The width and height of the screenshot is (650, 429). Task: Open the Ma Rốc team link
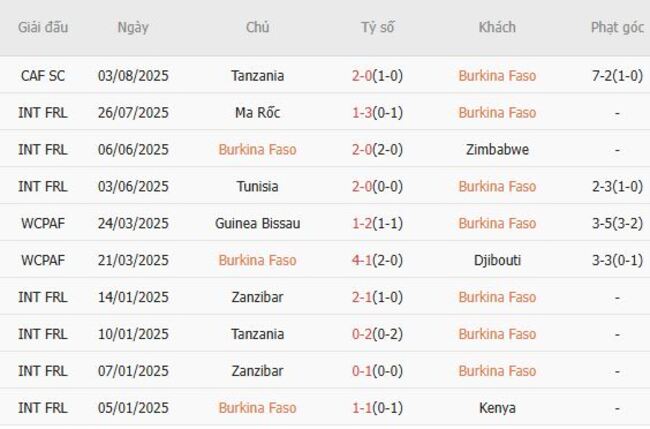coord(257,112)
